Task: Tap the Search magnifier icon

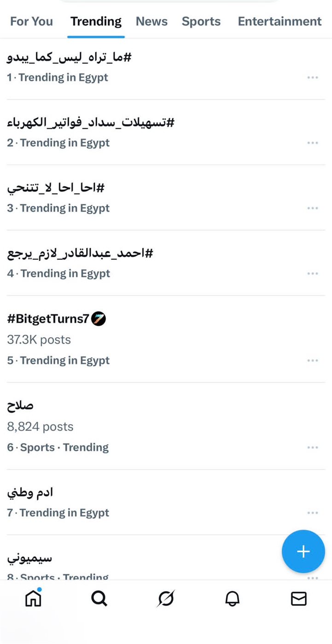Action: click(x=99, y=598)
